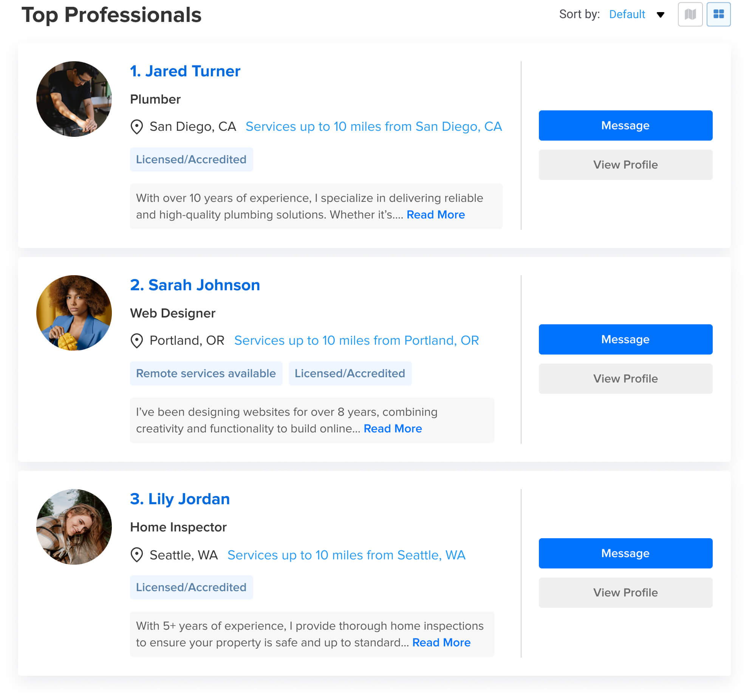The width and height of the screenshot is (749, 700).
Task: Click Remote services available tag
Action: [206, 373]
